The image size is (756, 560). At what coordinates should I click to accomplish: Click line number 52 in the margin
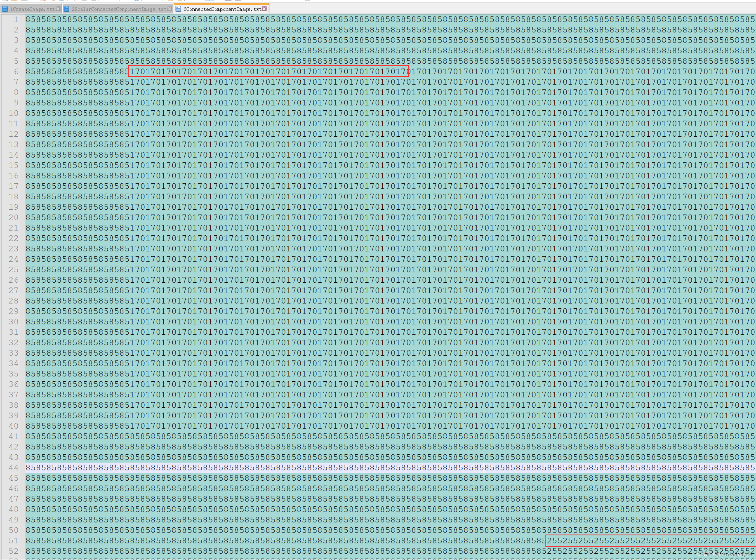14,551
